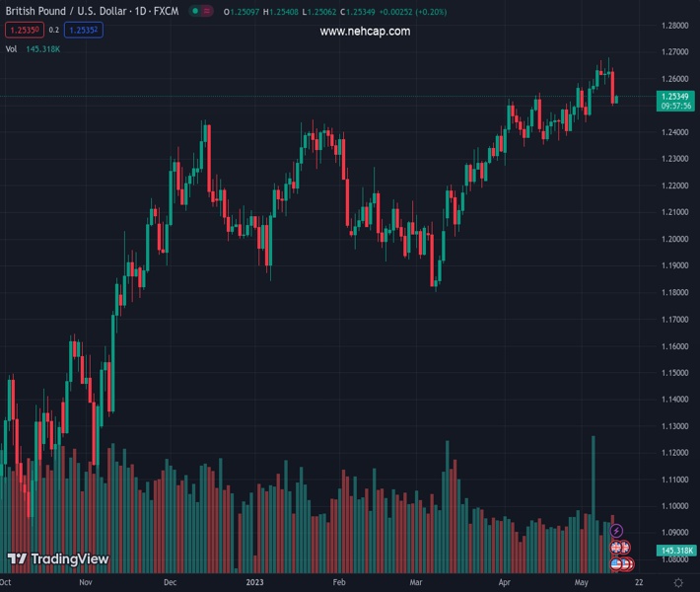
Task: Click the current price label 1.25349
Action: click(x=675, y=96)
